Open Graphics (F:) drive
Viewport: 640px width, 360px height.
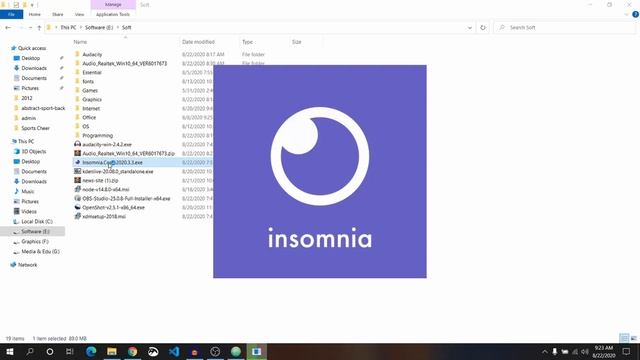coord(35,242)
